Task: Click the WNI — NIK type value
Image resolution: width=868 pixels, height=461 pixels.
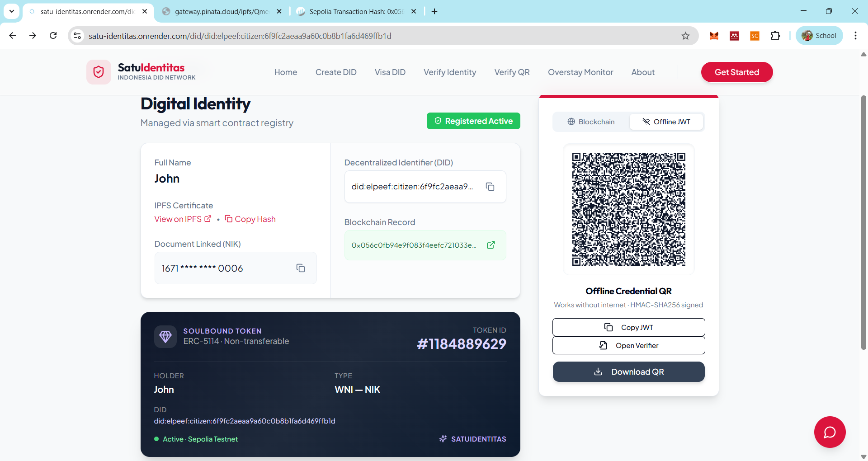Action: 357,390
